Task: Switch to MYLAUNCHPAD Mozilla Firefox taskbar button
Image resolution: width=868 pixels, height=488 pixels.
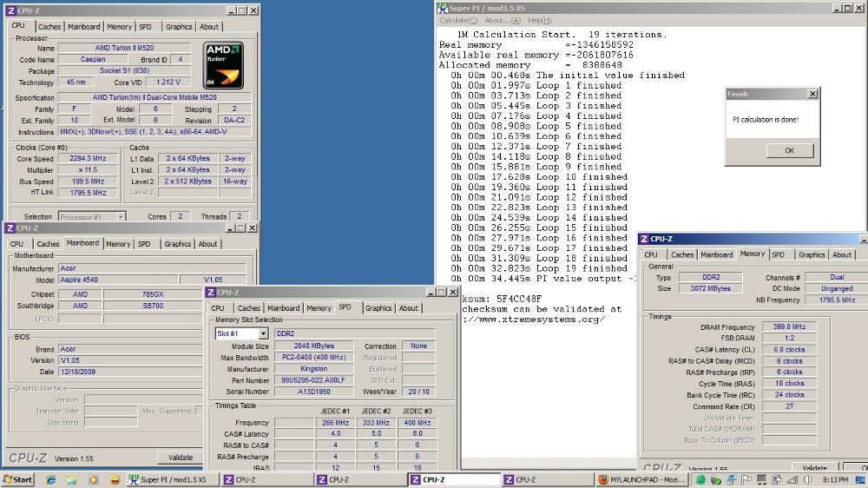Action: pyautogui.click(x=641, y=479)
